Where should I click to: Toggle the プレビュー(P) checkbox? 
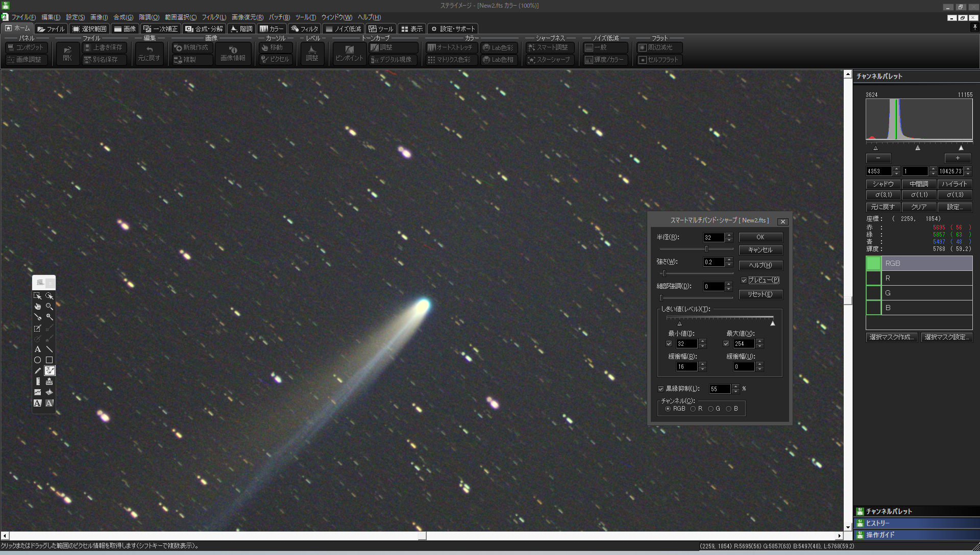[x=744, y=280]
